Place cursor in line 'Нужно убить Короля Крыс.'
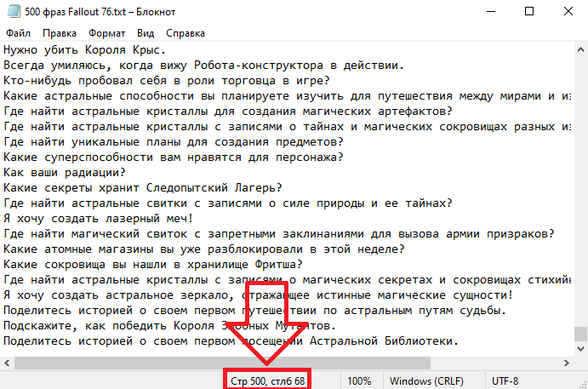Image resolution: width=588 pixels, height=389 pixels. 84,50
